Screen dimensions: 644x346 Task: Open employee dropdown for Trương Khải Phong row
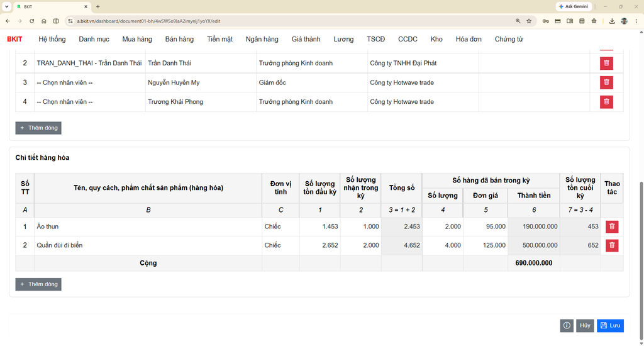point(89,102)
